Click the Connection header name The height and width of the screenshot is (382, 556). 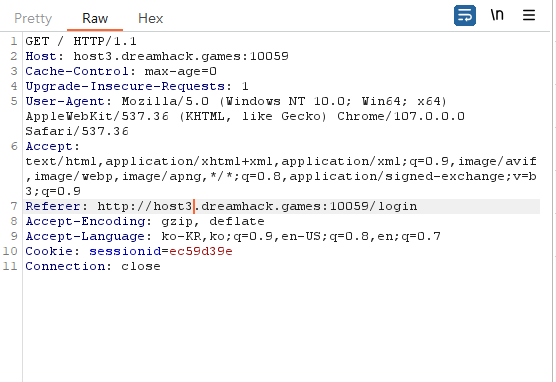(65, 266)
